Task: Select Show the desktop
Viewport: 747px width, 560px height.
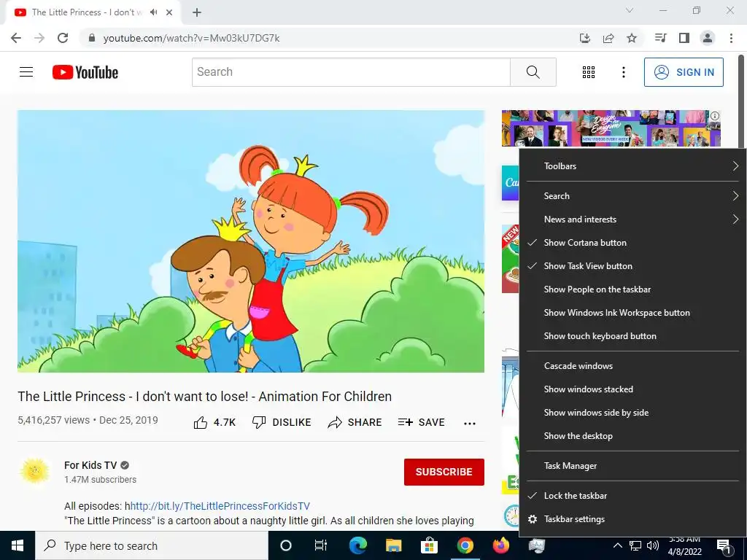Action: 632,436
